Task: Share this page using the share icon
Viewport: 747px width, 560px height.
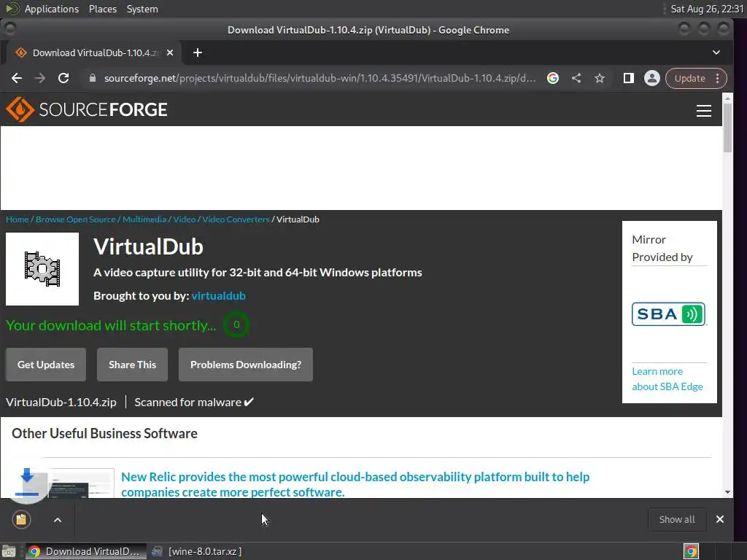Action: (x=576, y=79)
